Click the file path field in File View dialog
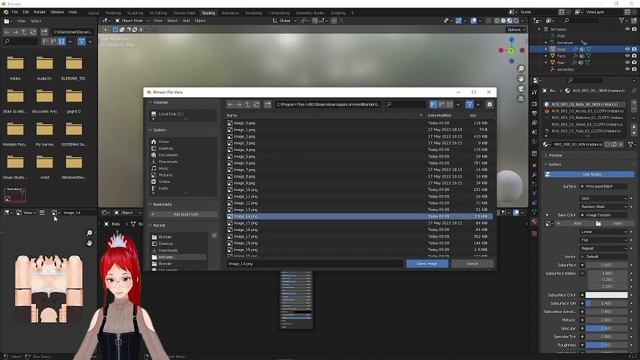The image size is (640, 360). [x=328, y=104]
